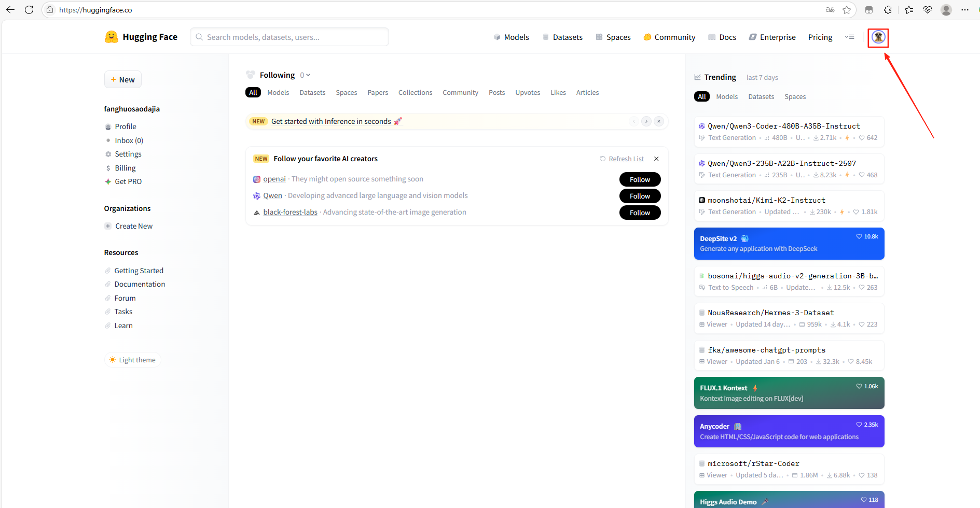This screenshot has height=508, width=980.
Task: Click the read aloud translate icon
Action: pos(830,10)
